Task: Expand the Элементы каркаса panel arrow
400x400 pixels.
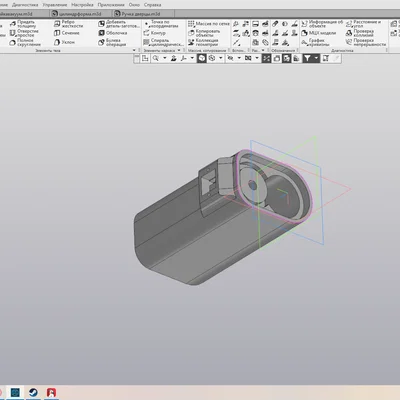Action: coord(179,50)
